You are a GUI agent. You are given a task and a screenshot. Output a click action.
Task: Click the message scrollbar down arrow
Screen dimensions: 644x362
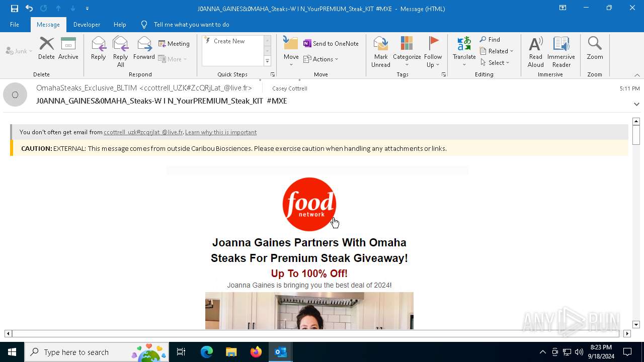click(x=636, y=325)
